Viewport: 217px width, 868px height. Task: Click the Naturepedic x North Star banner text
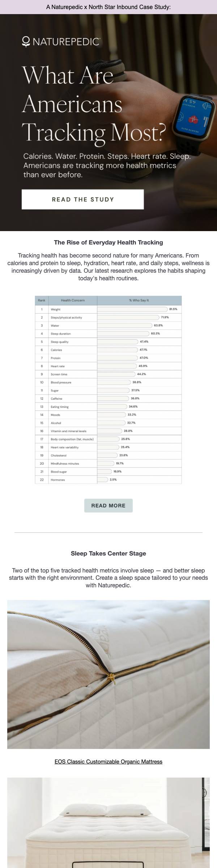[x=109, y=7]
